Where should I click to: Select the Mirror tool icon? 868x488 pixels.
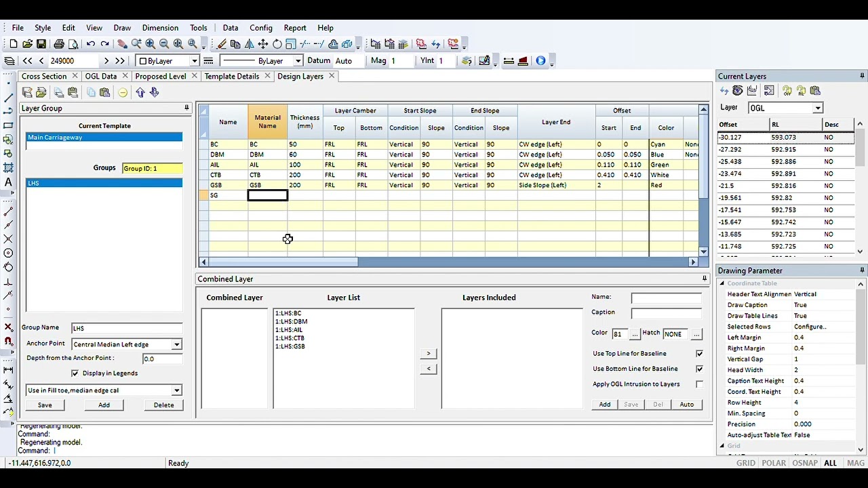point(250,44)
